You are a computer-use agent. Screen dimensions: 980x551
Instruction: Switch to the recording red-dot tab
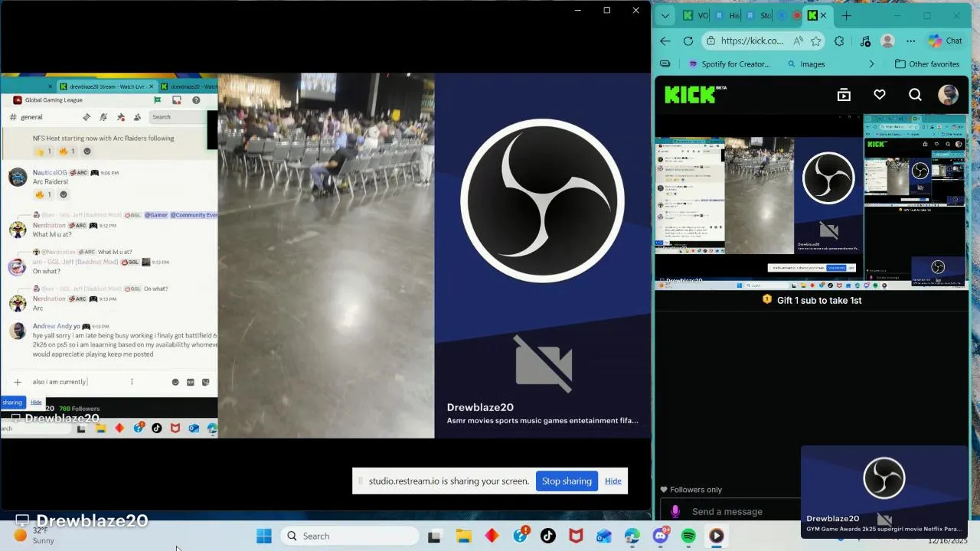click(796, 15)
